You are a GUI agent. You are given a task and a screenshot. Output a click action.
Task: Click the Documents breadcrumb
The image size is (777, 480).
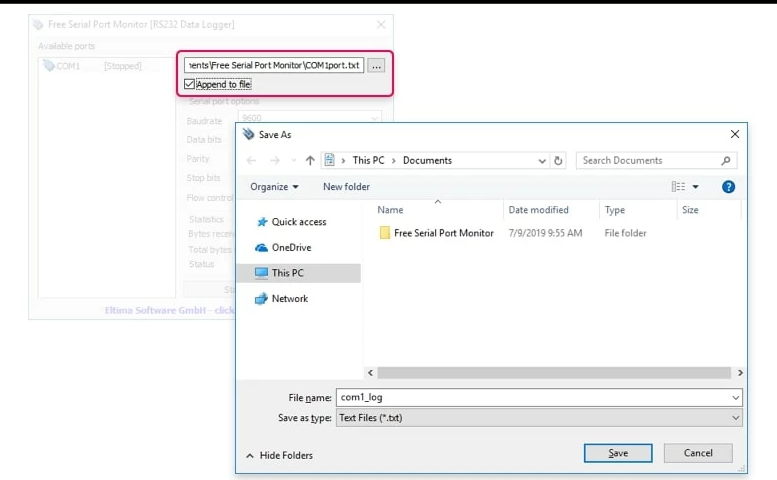(427, 160)
